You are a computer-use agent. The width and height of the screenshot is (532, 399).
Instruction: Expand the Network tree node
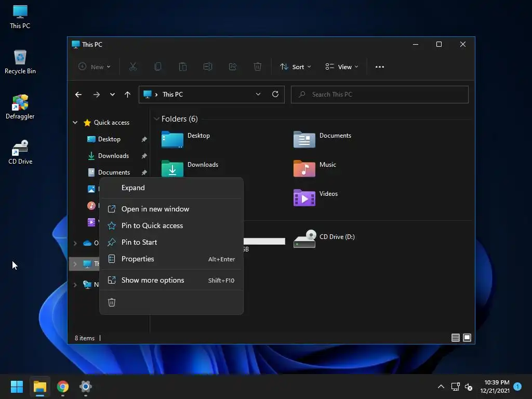[x=75, y=284]
